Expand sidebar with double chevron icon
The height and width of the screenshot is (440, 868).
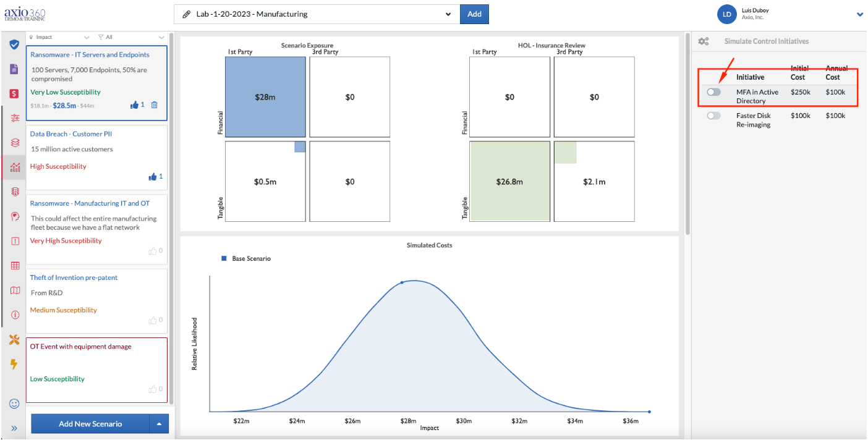(x=14, y=428)
